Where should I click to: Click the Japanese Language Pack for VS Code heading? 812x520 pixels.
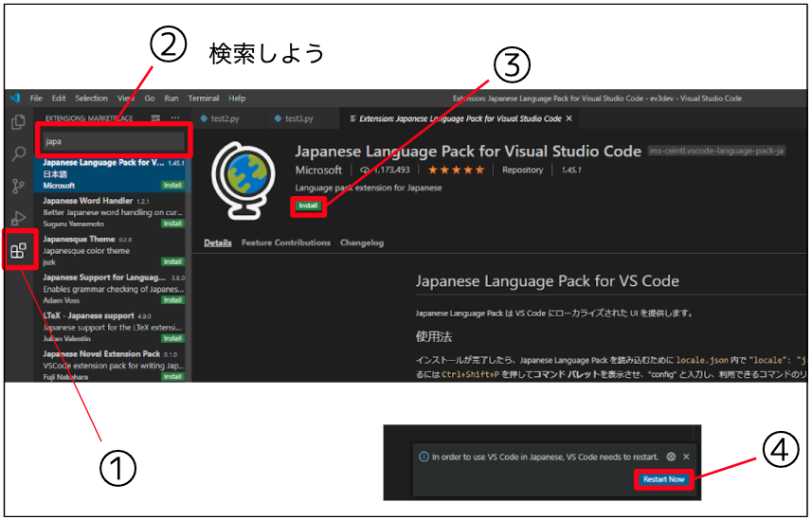click(x=547, y=281)
